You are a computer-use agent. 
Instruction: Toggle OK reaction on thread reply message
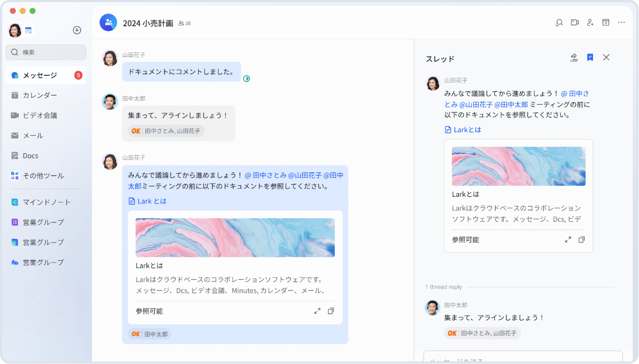pyautogui.click(x=482, y=333)
